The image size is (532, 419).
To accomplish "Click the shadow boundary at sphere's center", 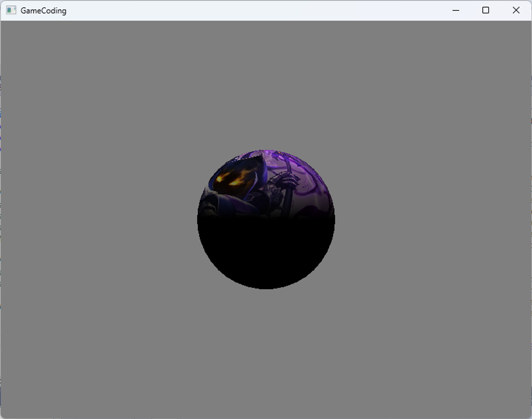I will point(266,219).
